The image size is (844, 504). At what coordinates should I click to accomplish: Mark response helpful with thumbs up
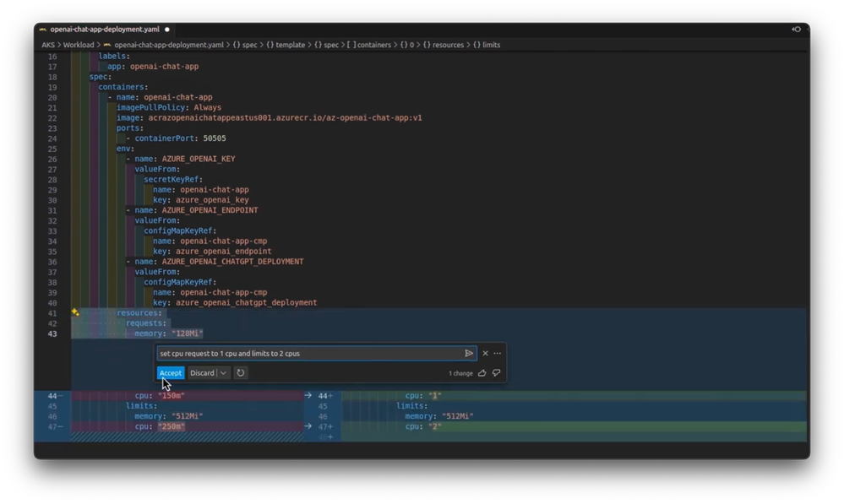[482, 373]
